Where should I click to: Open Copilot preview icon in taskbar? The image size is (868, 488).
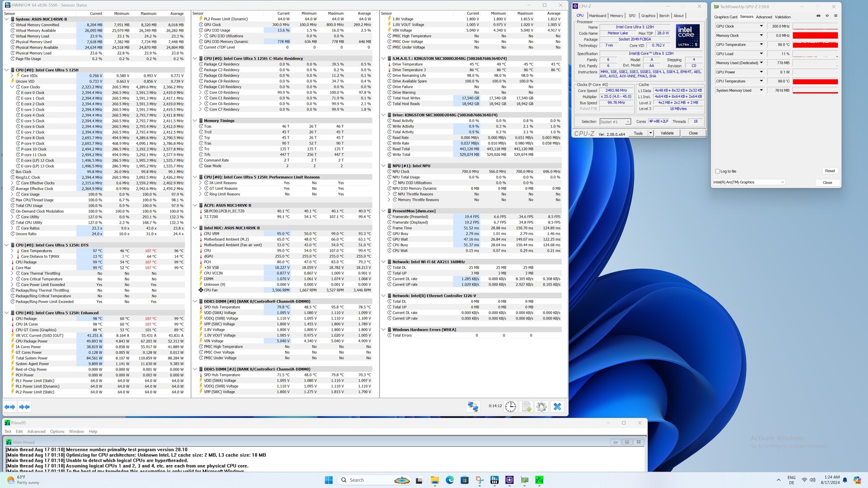(857, 480)
